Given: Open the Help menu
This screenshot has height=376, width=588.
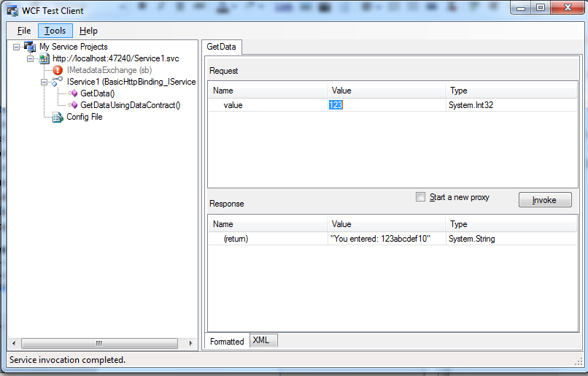Looking at the screenshot, I should coord(88,31).
